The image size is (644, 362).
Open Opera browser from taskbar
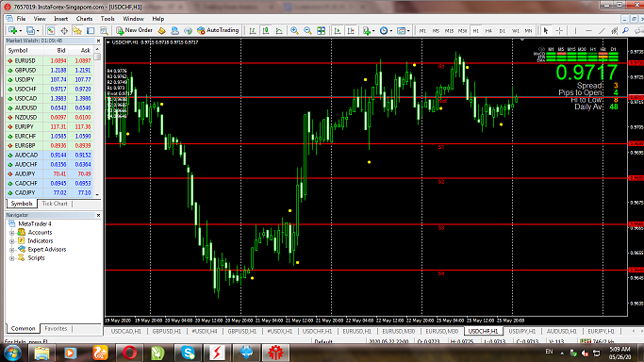[129, 353]
